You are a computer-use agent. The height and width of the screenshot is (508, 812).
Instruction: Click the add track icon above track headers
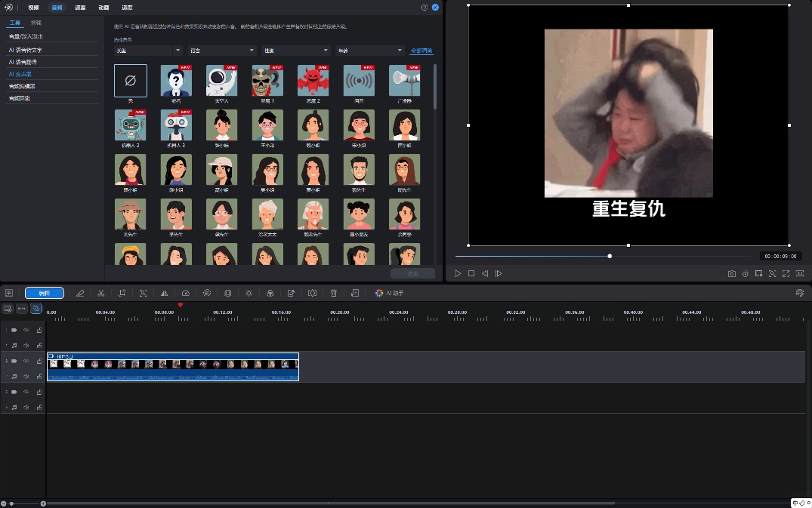pos(8,309)
